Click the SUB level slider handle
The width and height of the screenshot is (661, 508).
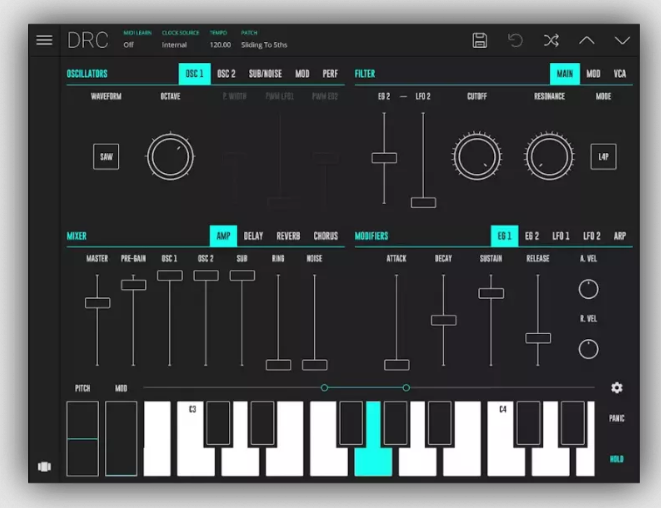point(242,276)
